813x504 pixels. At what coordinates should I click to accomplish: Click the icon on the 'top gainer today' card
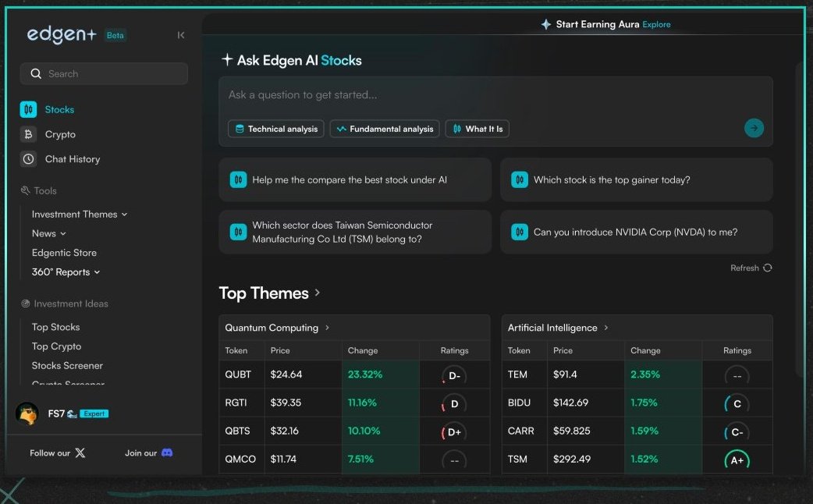520,180
